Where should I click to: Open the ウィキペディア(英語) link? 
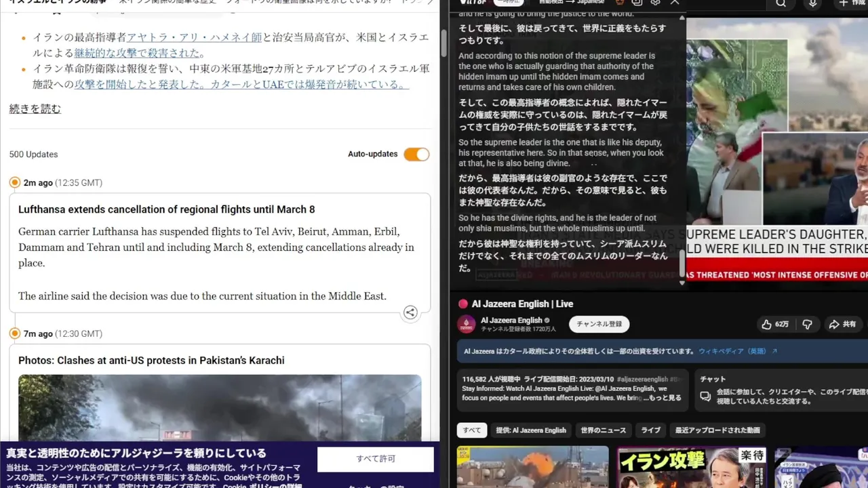pos(732,351)
